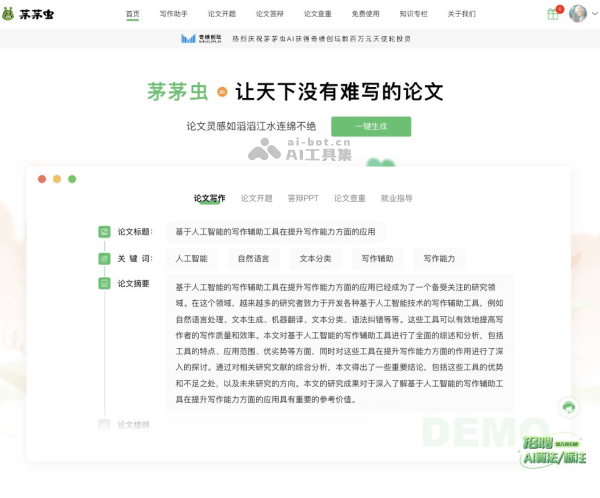Open the floating frog assistant icon
Image resolution: width=600 pixels, height=498 pixels.
[x=568, y=406]
